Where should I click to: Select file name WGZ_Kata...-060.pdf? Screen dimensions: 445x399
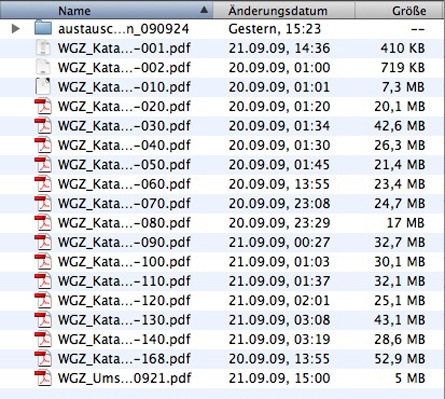pyautogui.click(x=124, y=184)
